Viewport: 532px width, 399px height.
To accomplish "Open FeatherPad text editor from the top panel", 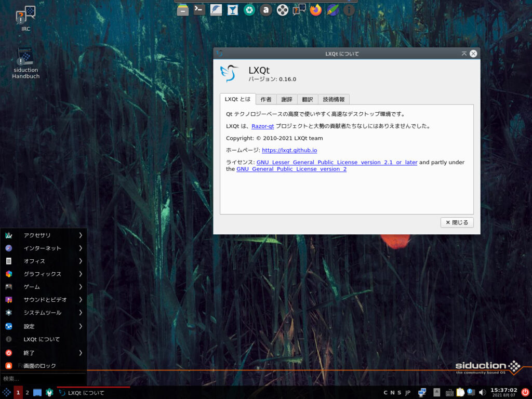I will [x=215, y=9].
